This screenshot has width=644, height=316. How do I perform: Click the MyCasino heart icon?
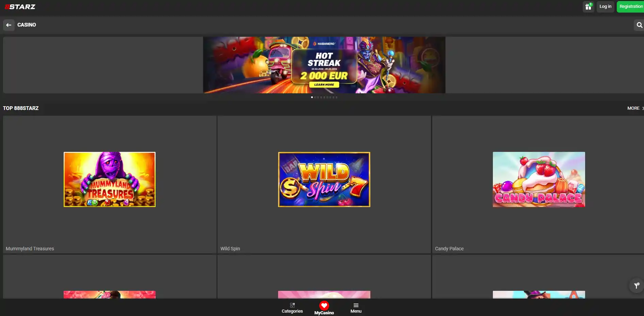pyautogui.click(x=324, y=305)
